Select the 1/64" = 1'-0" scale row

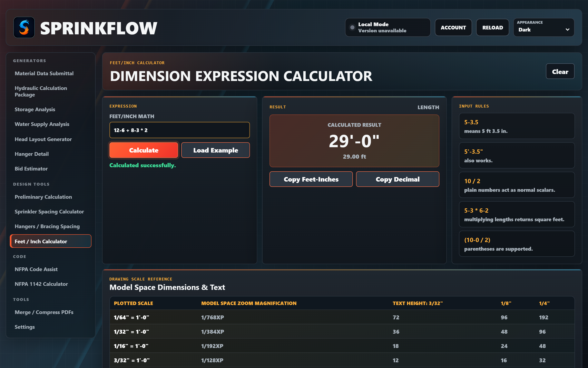click(342, 317)
